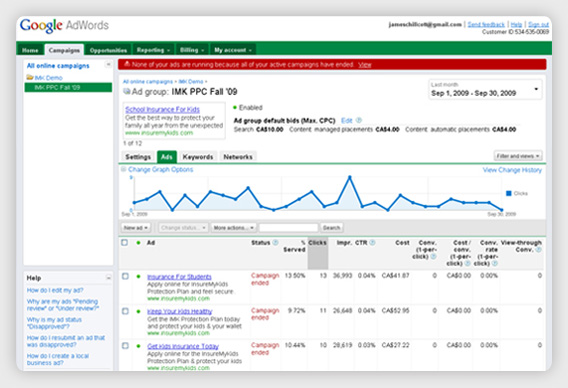Open the Filter and views dropdown

[518, 156]
